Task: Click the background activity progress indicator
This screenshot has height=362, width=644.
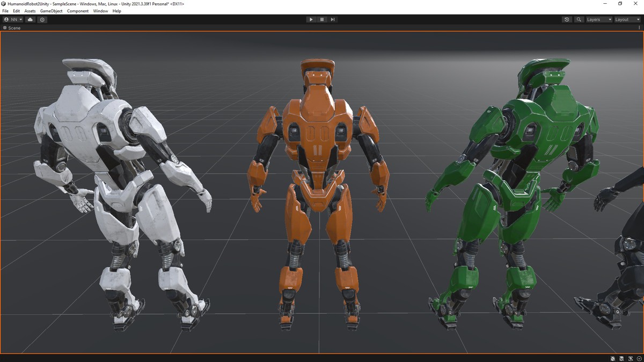Action: (x=639, y=358)
